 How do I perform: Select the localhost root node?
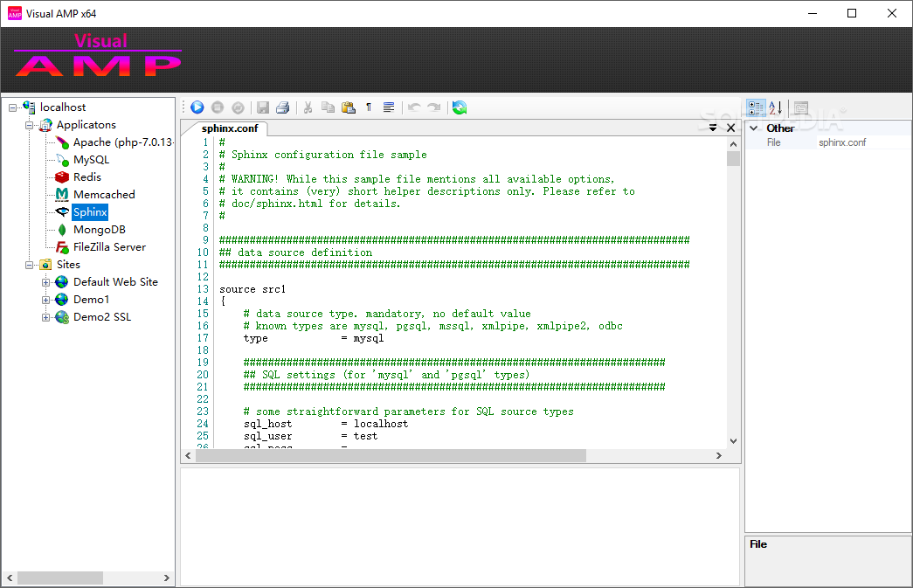pyautogui.click(x=62, y=107)
